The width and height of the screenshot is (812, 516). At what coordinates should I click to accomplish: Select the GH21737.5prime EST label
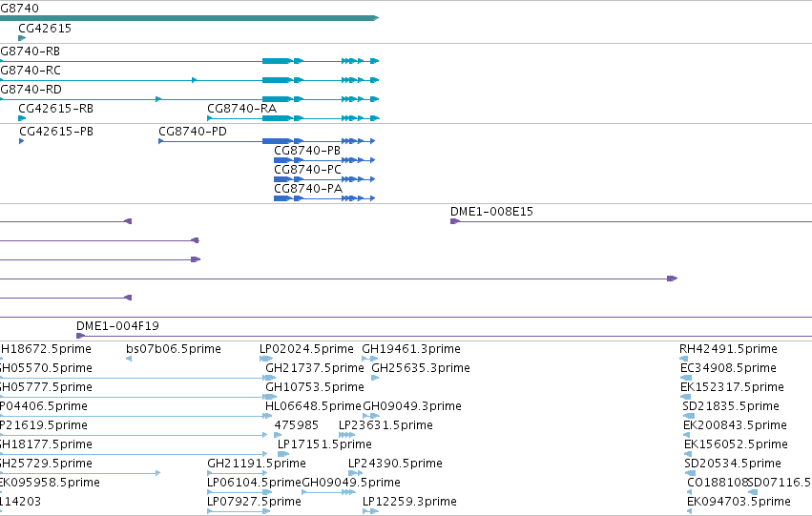(x=315, y=368)
